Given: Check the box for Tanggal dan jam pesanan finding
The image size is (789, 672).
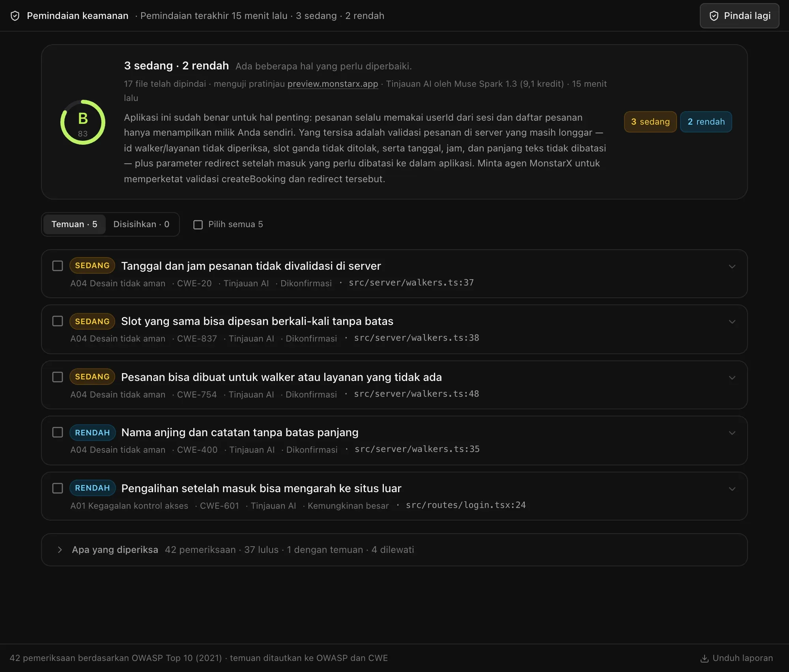Looking at the screenshot, I should (x=58, y=266).
